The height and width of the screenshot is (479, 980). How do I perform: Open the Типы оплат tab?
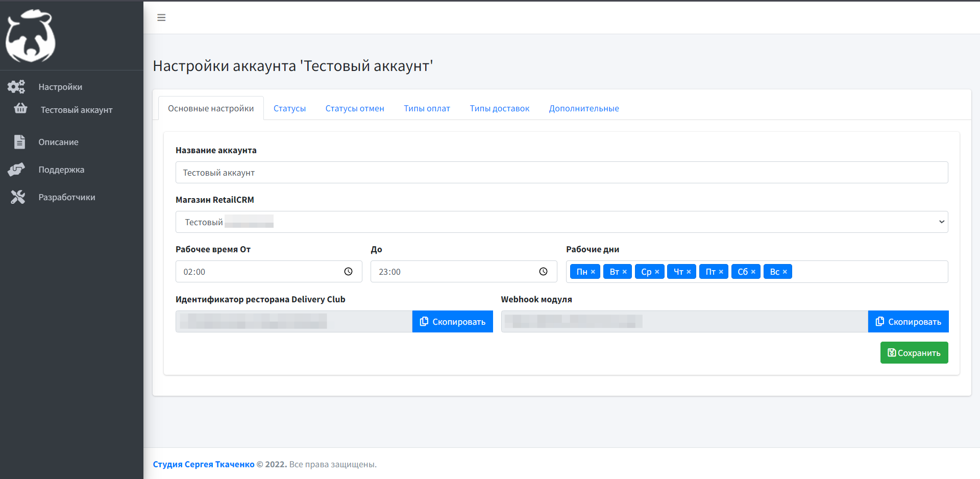427,108
